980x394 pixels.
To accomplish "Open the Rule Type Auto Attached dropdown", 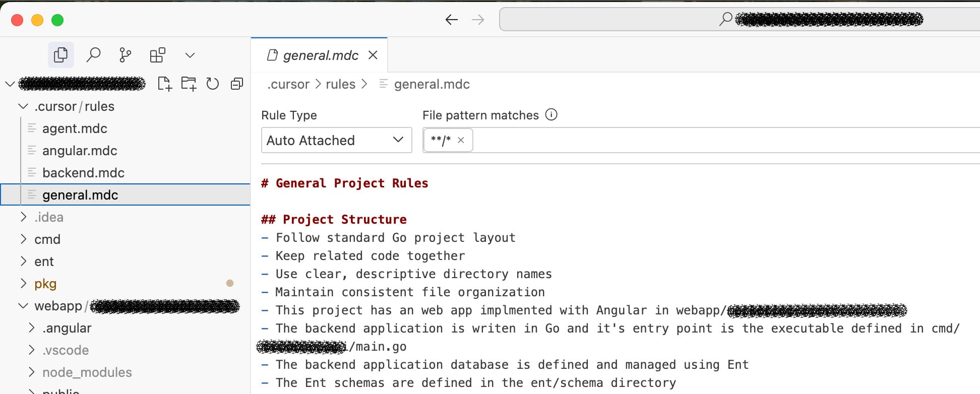I will [336, 140].
